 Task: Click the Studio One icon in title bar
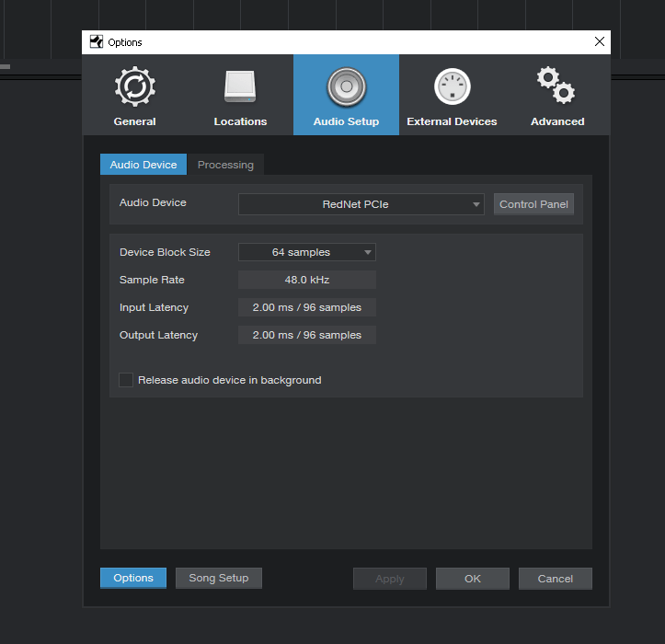click(x=97, y=42)
